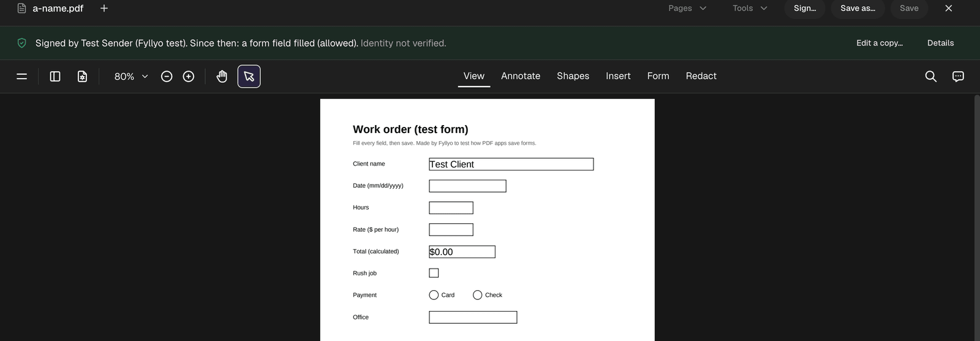Toggle the sidebar panel icon

coord(55,77)
